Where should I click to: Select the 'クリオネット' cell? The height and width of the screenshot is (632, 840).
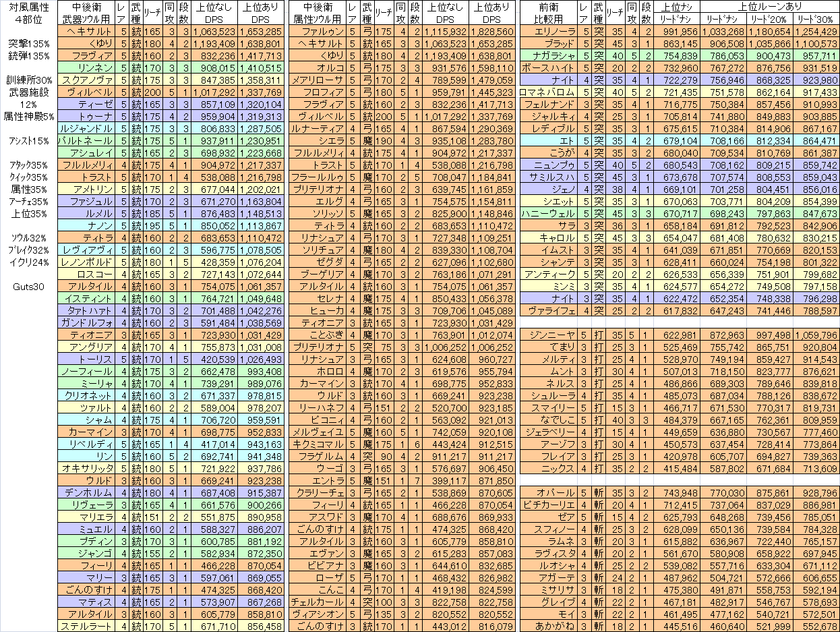point(86,395)
